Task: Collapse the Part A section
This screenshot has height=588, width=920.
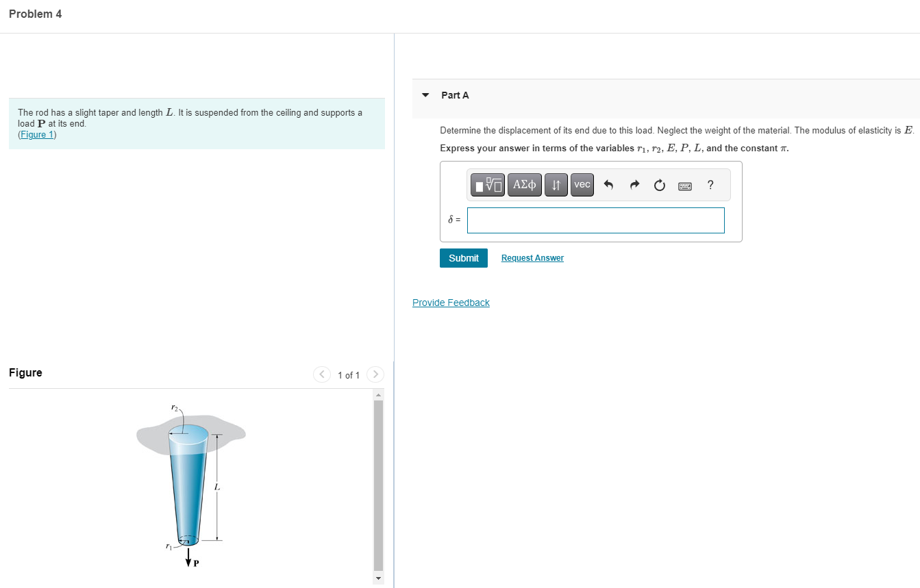Action: point(425,95)
